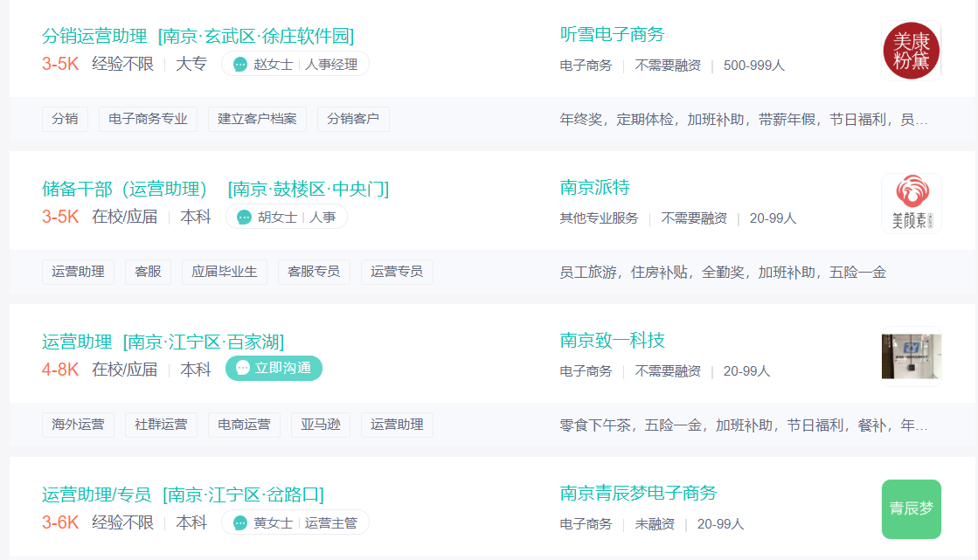
Task: View the 南京致一科技 storefront photo
Action: [x=911, y=356]
